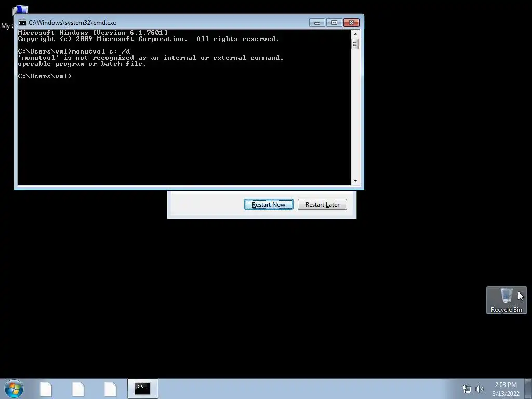Click the cmd scrollbar up arrow
This screenshot has height=399, width=532.
(x=355, y=34)
